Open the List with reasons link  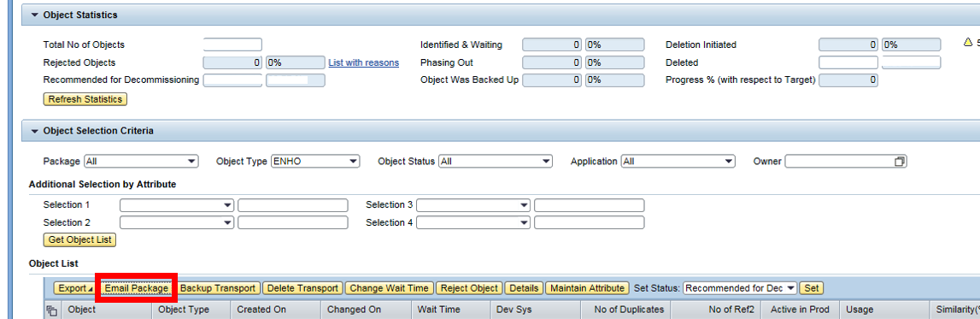tap(364, 62)
